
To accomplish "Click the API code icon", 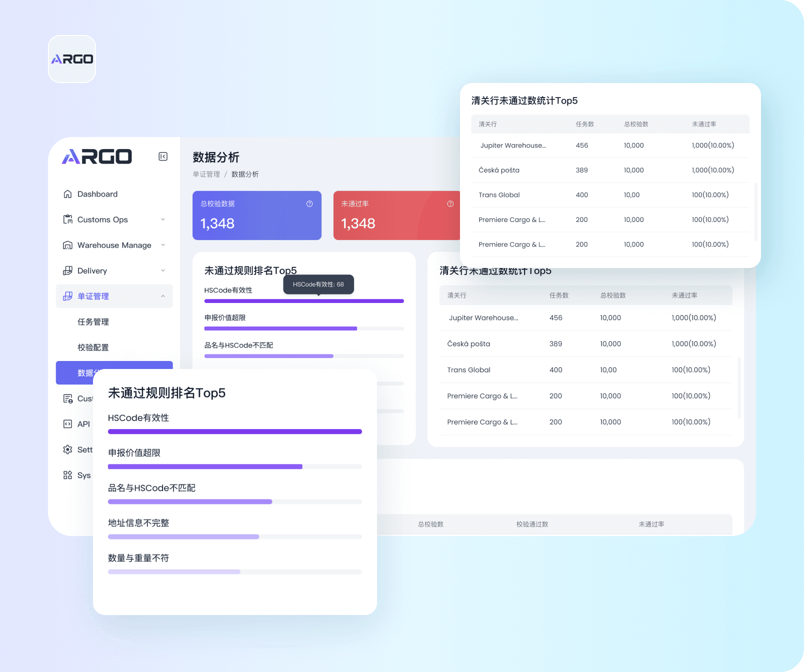I will click(67, 424).
